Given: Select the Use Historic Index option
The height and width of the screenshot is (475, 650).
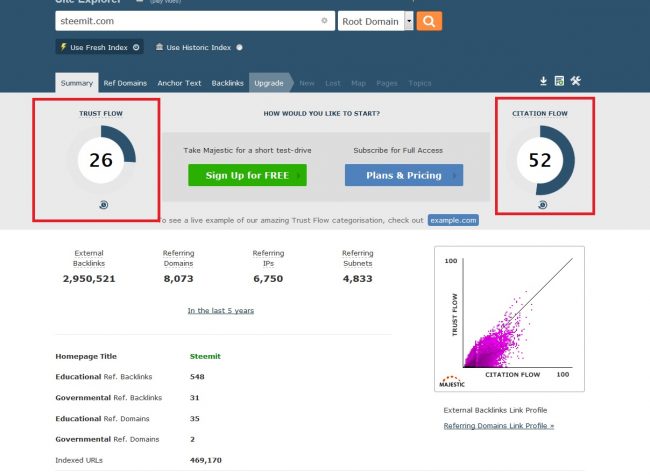Looking at the screenshot, I should [x=200, y=47].
